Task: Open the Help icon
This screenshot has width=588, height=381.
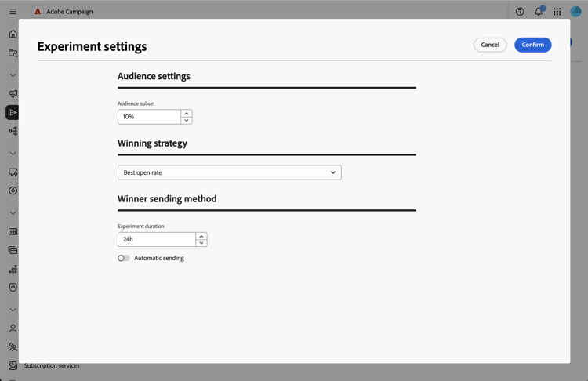Action: [520, 12]
